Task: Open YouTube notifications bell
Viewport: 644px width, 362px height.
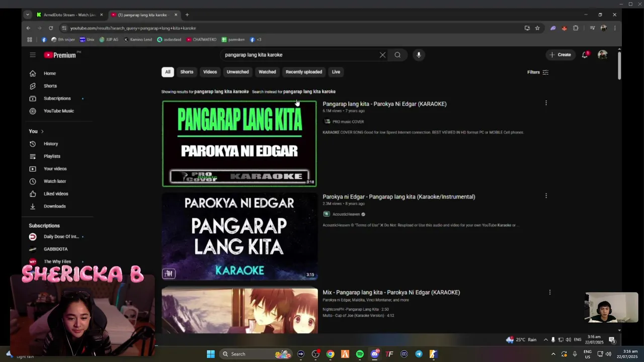Action: tap(585, 55)
